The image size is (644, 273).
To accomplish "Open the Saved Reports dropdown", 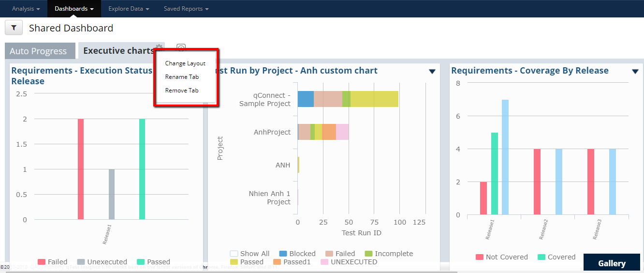I will [x=186, y=9].
